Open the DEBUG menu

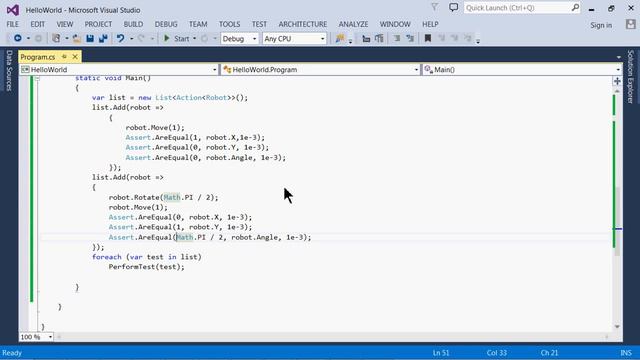point(166,24)
